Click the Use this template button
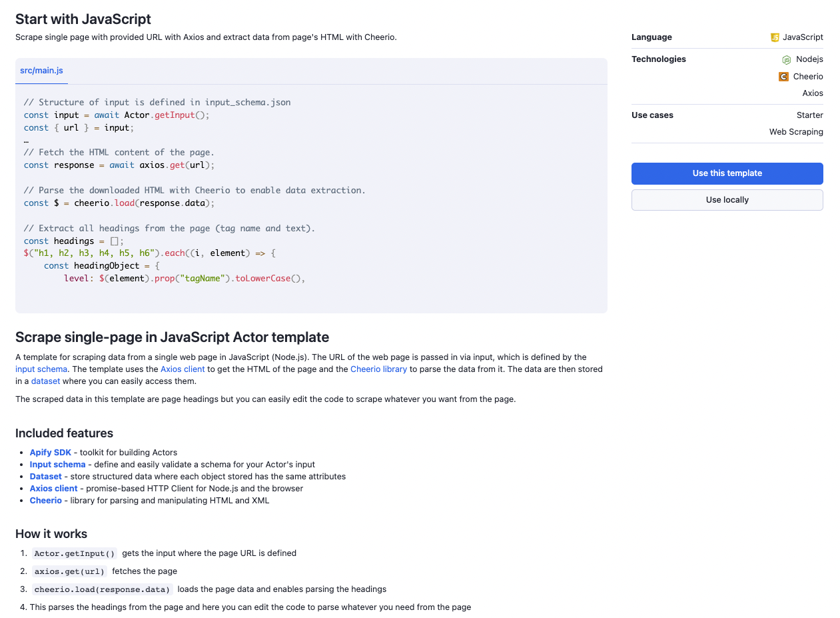 [x=727, y=173]
